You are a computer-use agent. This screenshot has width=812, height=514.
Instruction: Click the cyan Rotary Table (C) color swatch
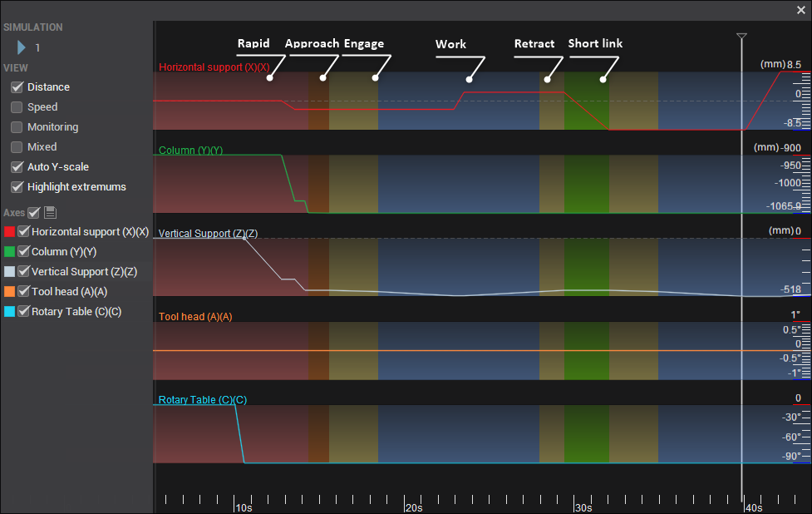click(x=10, y=312)
